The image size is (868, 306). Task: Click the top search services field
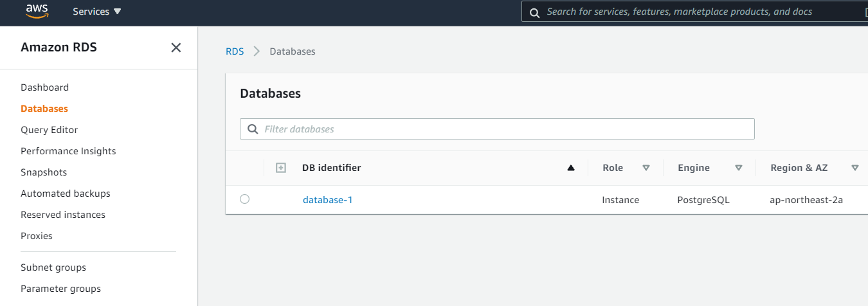[694, 12]
